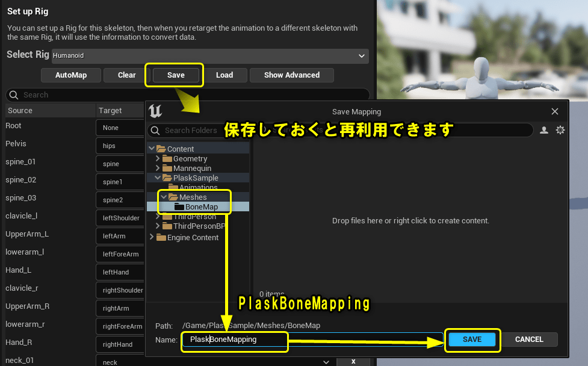The width and height of the screenshot is (588, 366).
Task: Expand the Geometry folder arrow
Action: pyautogui.click(x=158, y=158)
